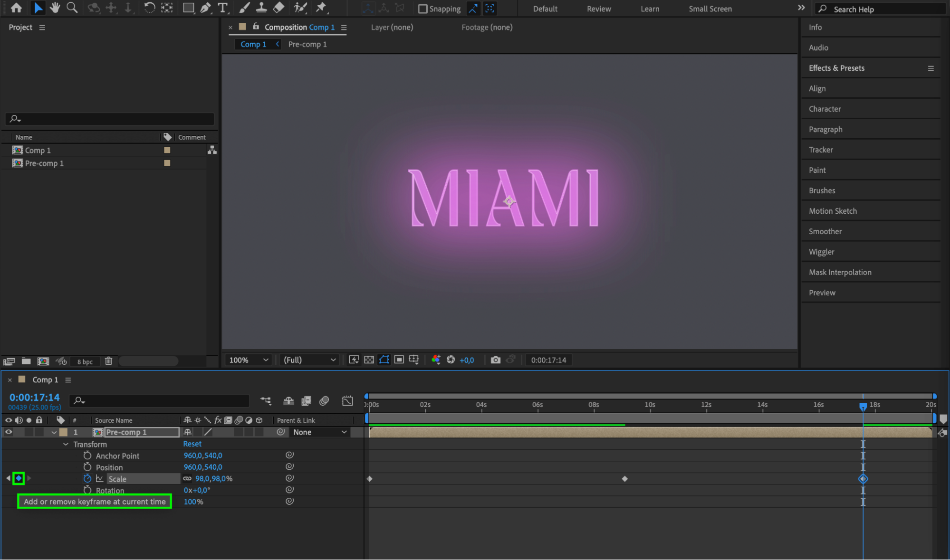The height and width of the screenshot is (560, 950).
Task: Collapse the Transform property group
Action: [x=66, y=444]
